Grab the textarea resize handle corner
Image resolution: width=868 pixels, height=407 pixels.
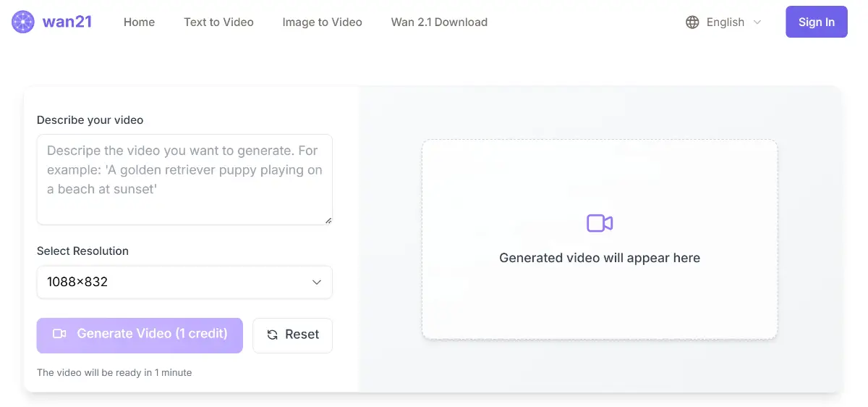coord(328,220)
